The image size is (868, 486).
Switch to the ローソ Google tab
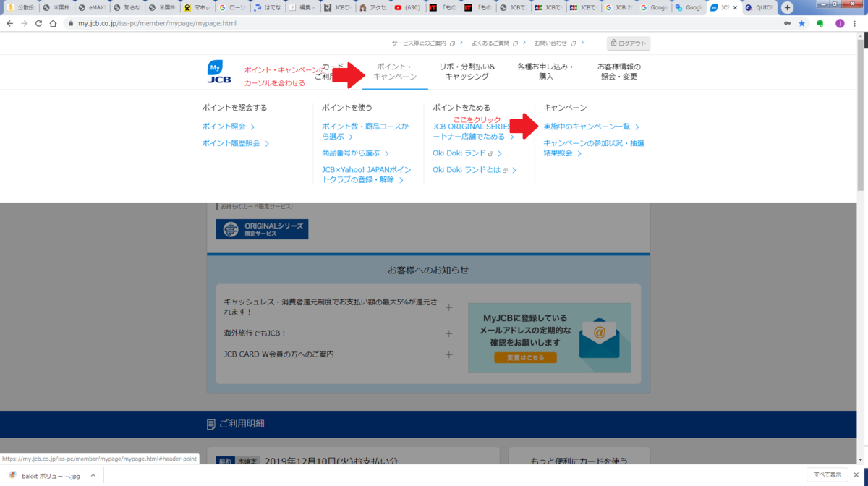232,7
